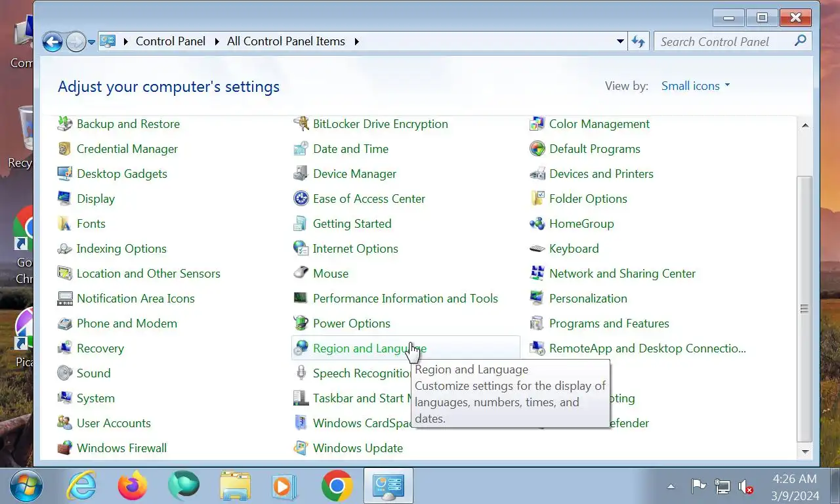Open Performance Information and Tools link
This screenshot has width=840, height=504.
click(x=405, y=298)
